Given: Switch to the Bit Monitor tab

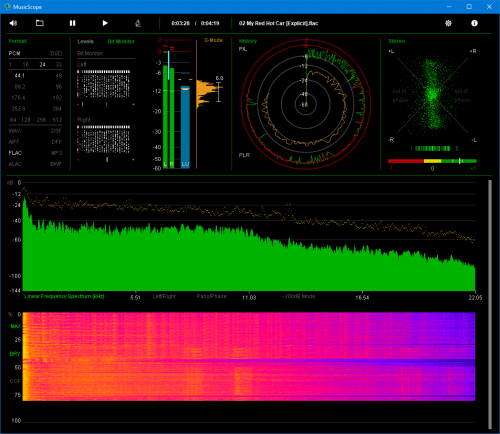Looking at the screenshot, I should point(121,41).
